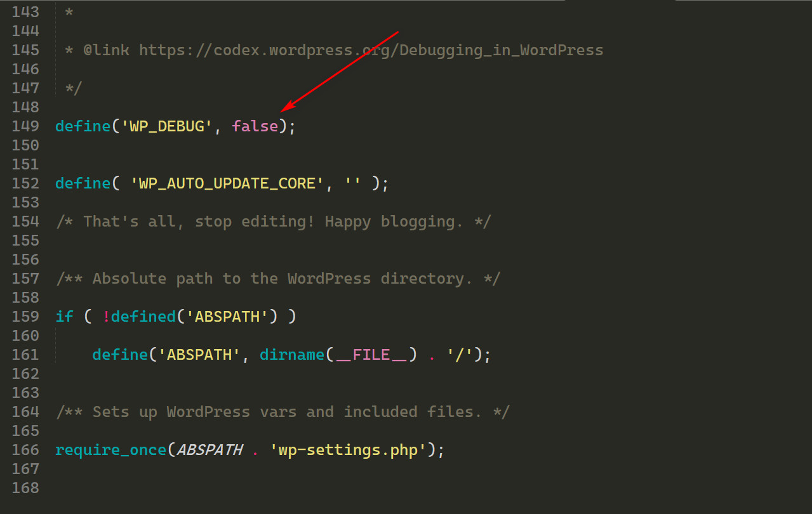Click the 'dirname' function on line 161
The height and width of the screenshot is (514, 812).
(292, 355)
